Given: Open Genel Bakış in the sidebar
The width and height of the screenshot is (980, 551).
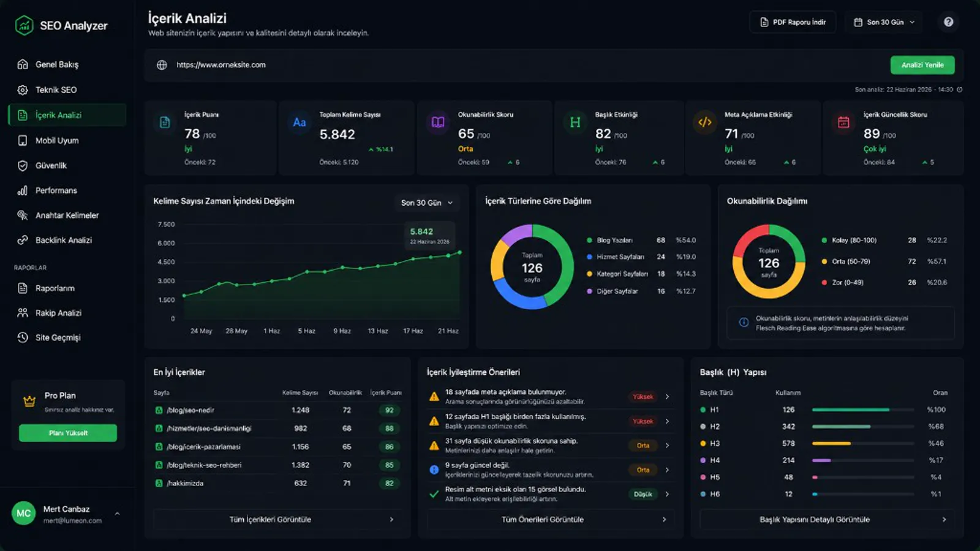Looking at the screenshot, I should pyautogui.click(x=67, y=64).
